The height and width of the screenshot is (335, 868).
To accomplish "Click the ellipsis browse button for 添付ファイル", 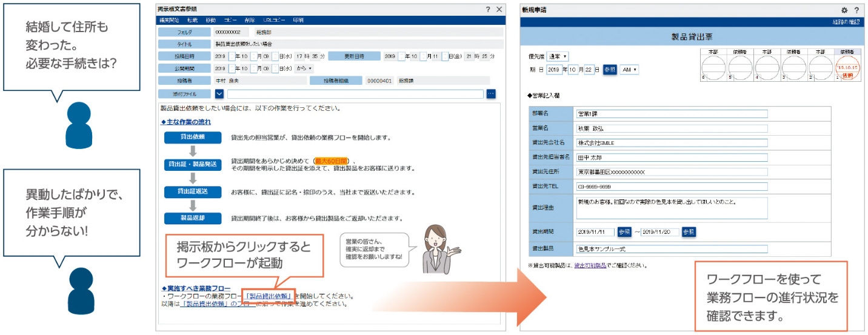I will click(491, 94).
